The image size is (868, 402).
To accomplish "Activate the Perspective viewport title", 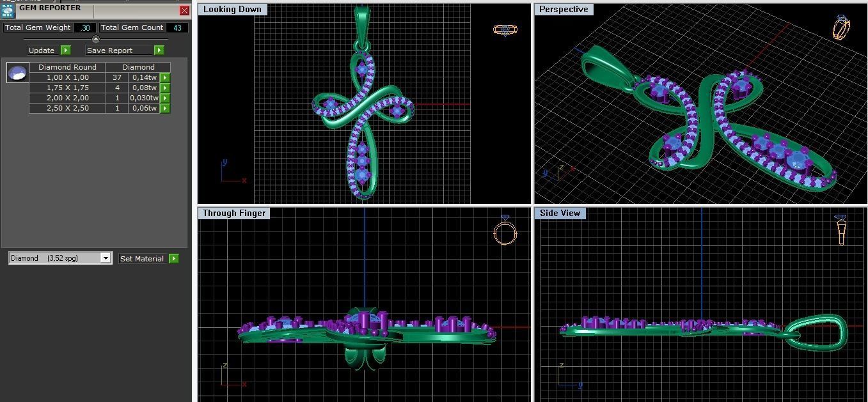I will point(564,10).
